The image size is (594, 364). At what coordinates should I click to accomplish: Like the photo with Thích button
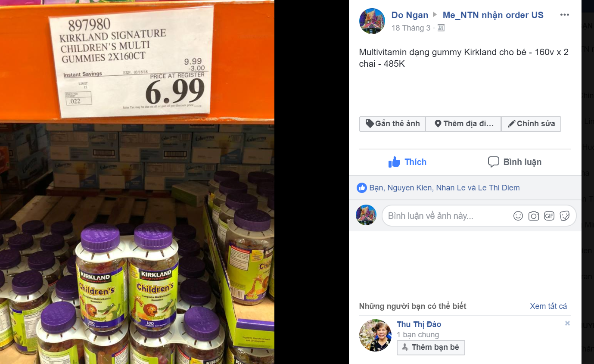[x=407, y=162]
